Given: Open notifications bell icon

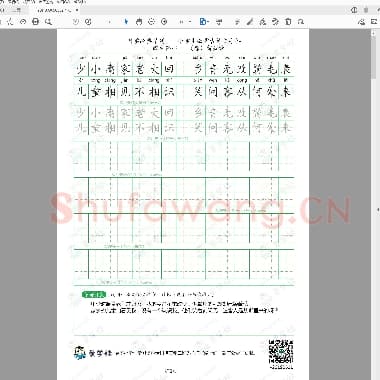Looking at the screenshot, I should tap(366, 10).
